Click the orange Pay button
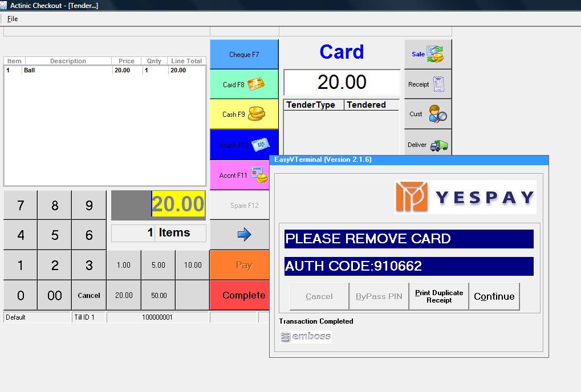 tap(244, 265)
